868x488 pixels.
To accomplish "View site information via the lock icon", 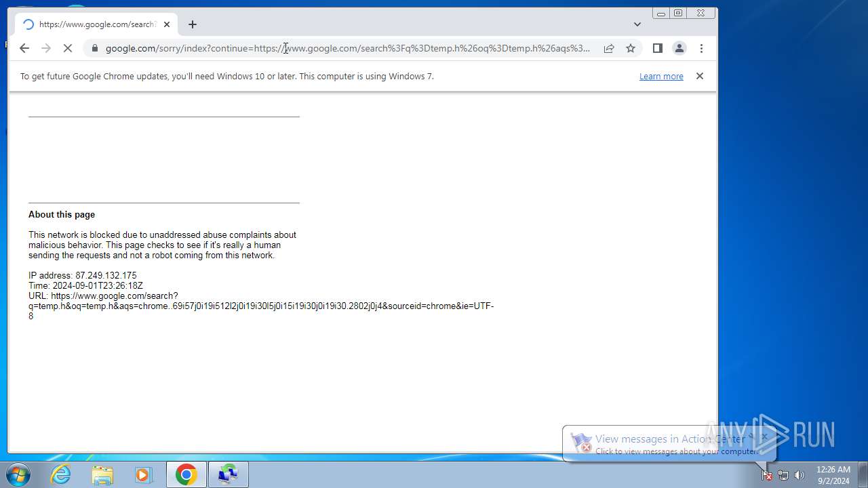I will (94, 48).
